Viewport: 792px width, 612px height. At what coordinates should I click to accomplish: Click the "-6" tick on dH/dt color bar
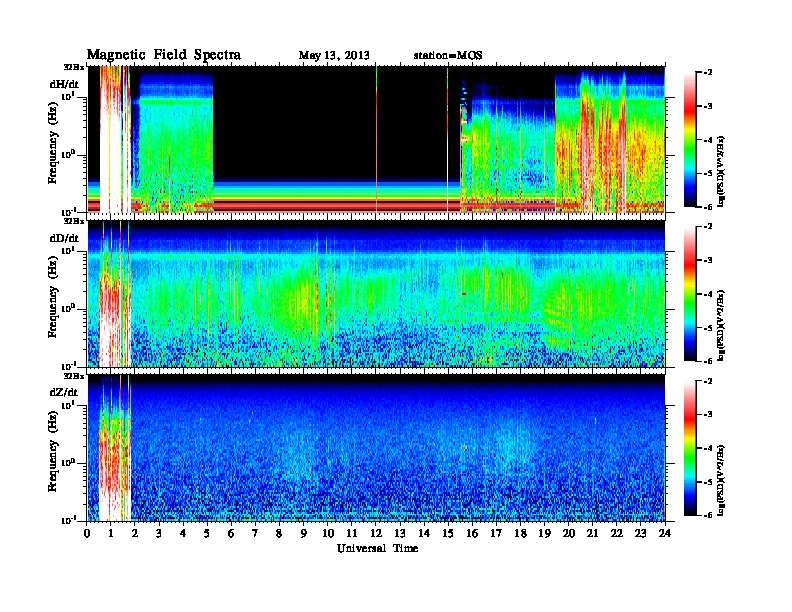pos(708,207)
